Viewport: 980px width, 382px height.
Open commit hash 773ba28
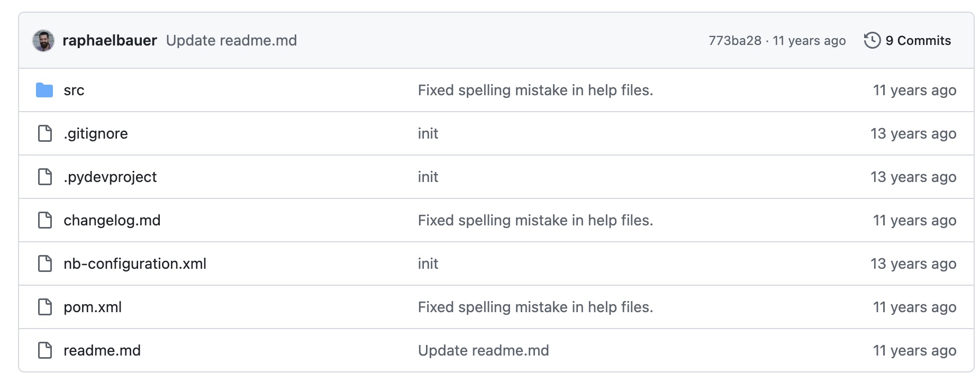point(735,41)
